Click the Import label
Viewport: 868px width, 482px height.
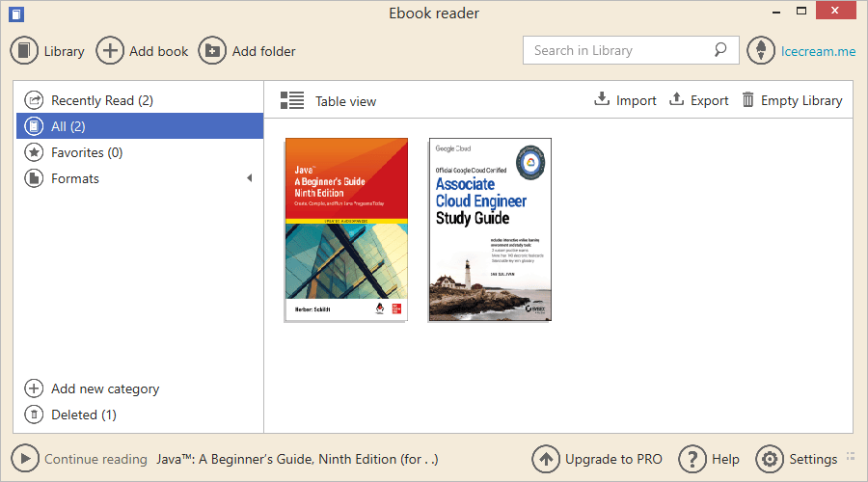click(x=637, y=100)
